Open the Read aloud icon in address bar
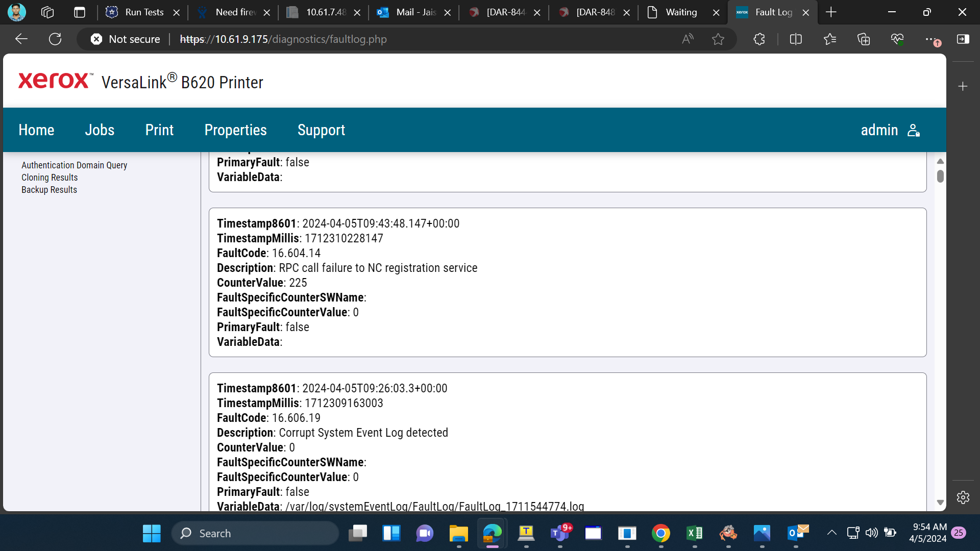Viewport: 980px width, 551px height. tap(688, 39)
